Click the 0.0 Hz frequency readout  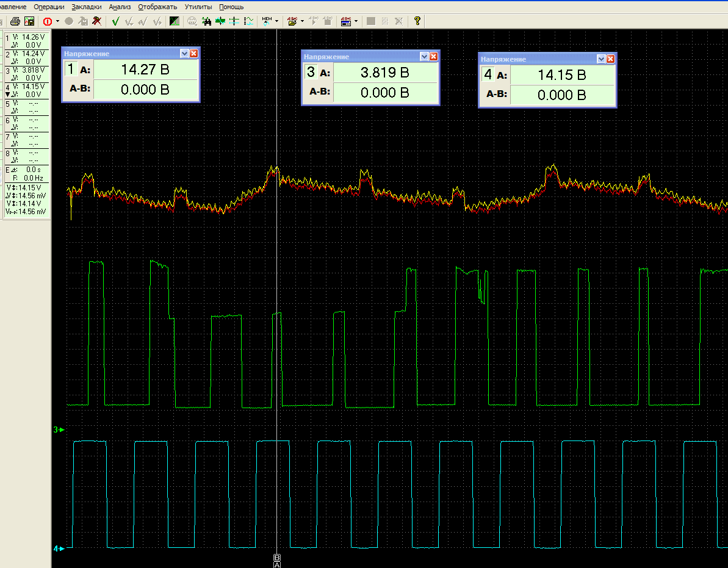[34, 178]
